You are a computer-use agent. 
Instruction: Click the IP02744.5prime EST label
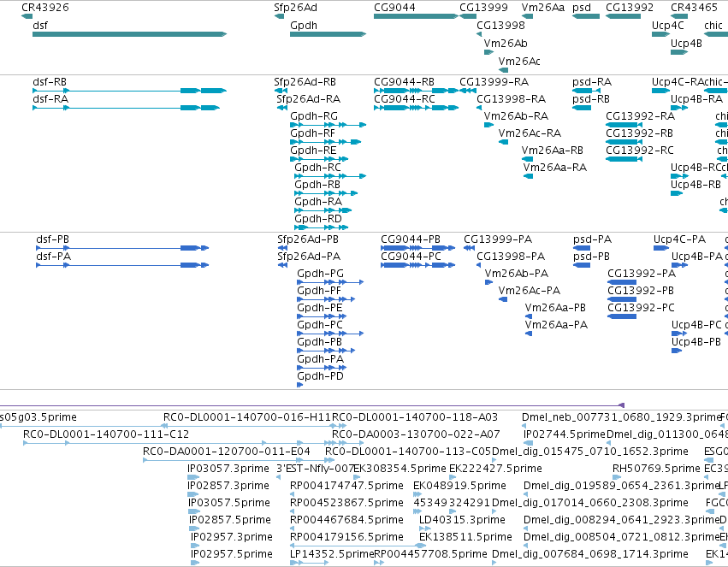[x=564, y=434]
